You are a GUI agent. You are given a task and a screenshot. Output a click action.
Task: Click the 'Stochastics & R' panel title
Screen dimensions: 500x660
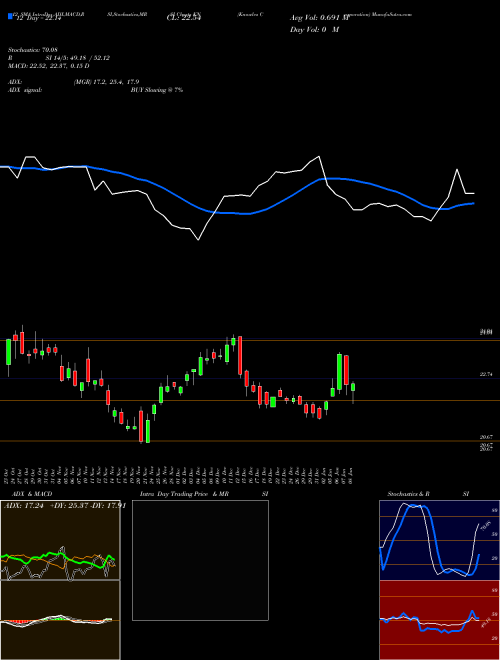(409, 494)
